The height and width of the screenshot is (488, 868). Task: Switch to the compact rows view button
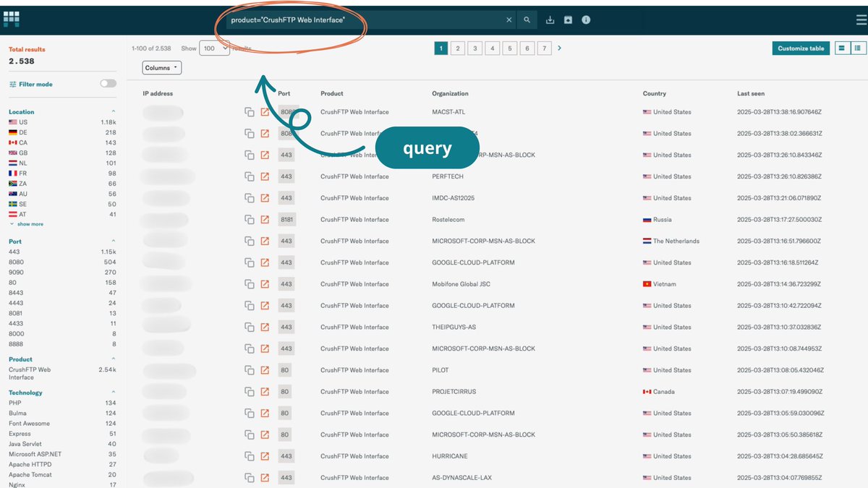coord(842,48)
